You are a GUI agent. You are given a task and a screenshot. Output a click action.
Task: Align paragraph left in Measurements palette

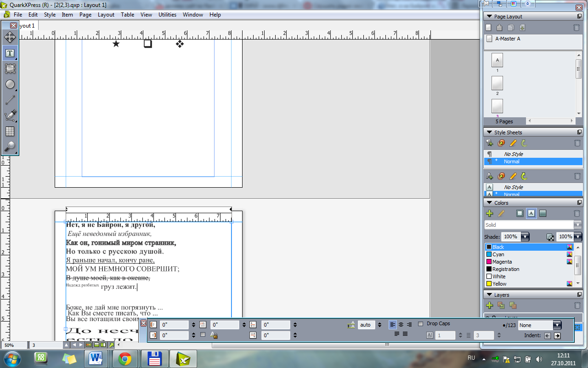pos(393,325)
